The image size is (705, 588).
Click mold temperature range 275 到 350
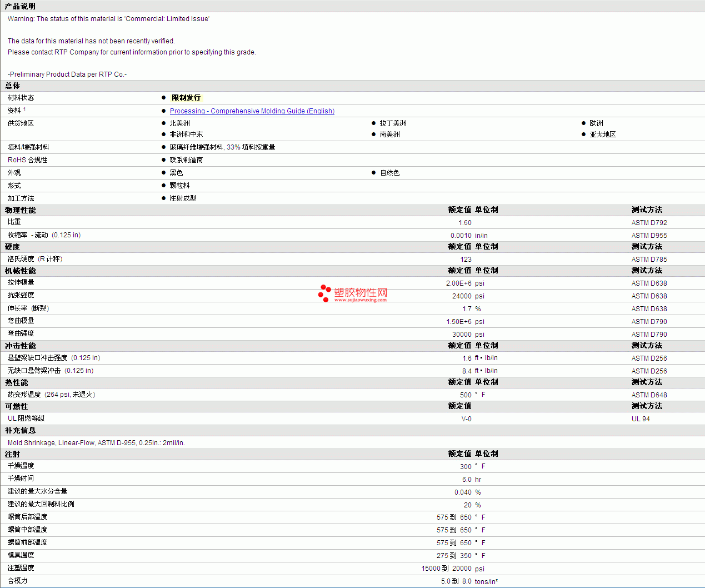tap(454, 556)
